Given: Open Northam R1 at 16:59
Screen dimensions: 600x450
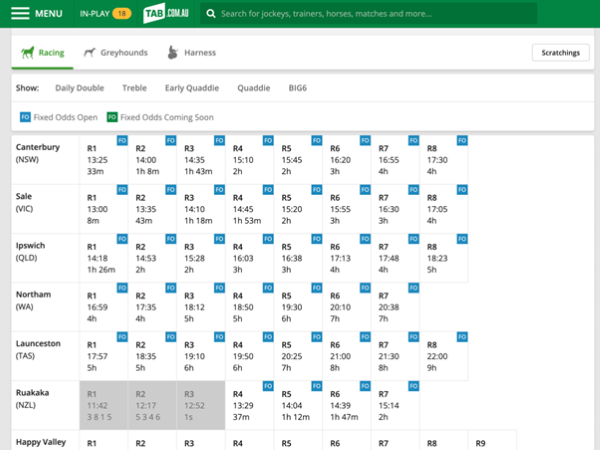Looking at the screenshot, I should pyautogui.click(x=104, y=307).
